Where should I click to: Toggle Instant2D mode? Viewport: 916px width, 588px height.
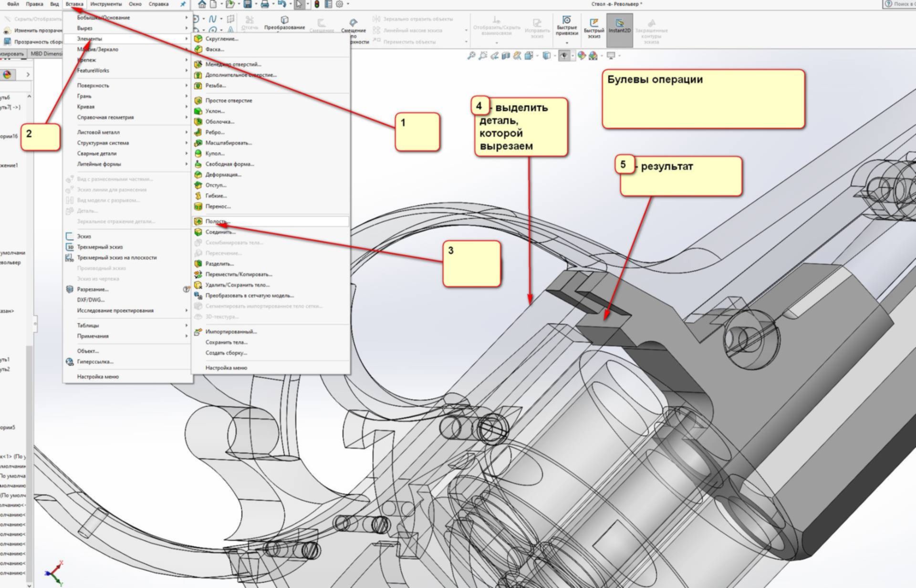click(619, 30)
